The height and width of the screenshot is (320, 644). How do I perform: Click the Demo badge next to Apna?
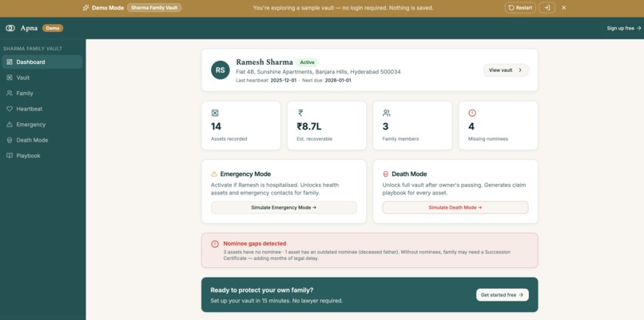53,28
